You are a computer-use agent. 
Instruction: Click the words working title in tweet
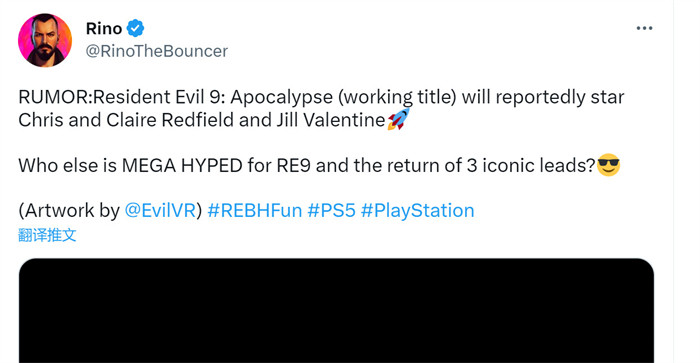(x=397, y=97)
